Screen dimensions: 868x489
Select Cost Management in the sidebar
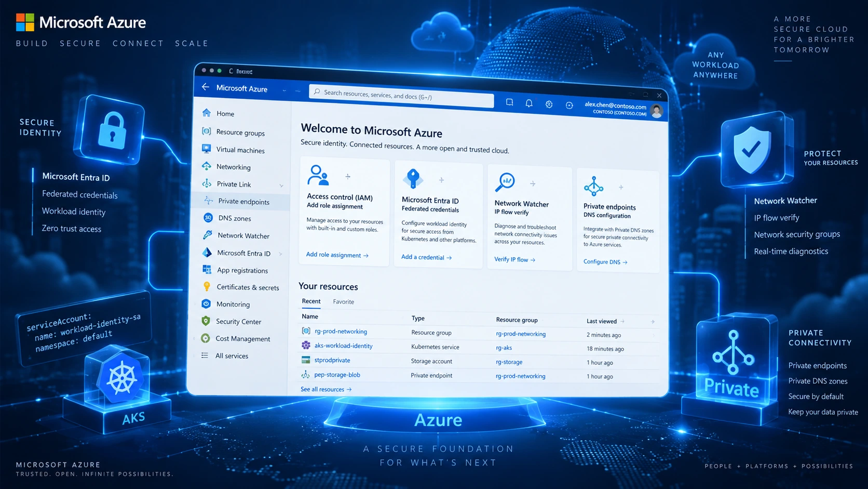(x=243, y=339)
